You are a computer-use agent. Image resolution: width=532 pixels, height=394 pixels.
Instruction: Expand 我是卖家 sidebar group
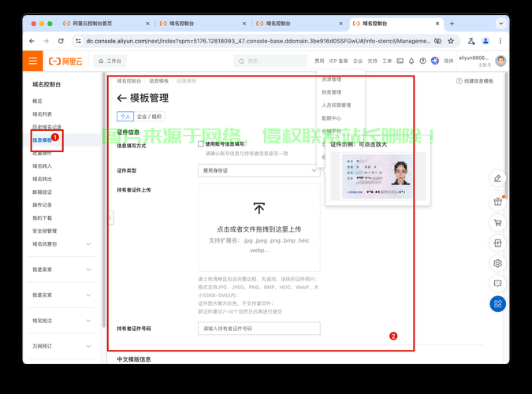pyautogui.click(x=61, y=269)
